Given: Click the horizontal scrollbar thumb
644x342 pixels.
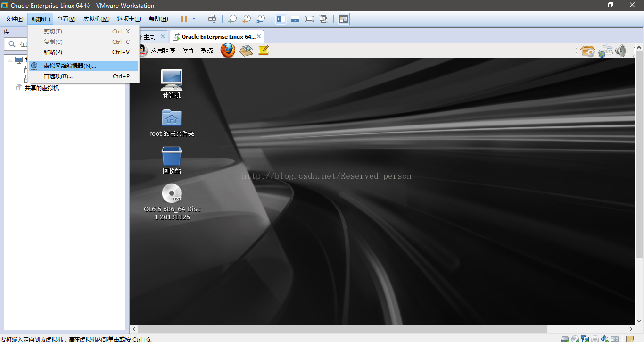Looking at the screenshot, I should (343, 329).
